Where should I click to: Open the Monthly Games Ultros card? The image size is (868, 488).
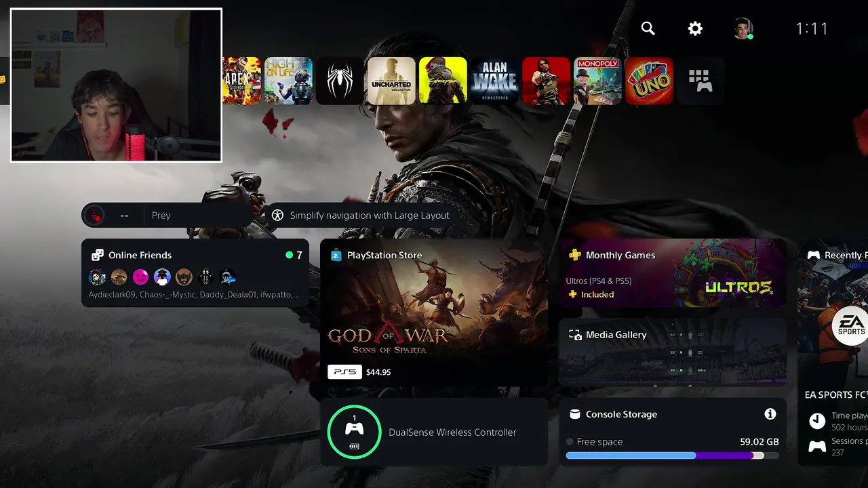click(x=672, y=273)
